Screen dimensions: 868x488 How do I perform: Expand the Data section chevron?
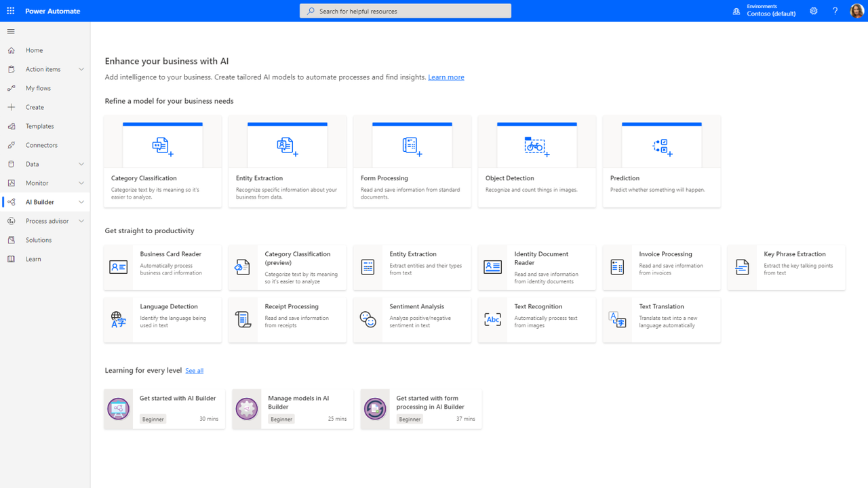click(x=81, y=164)
